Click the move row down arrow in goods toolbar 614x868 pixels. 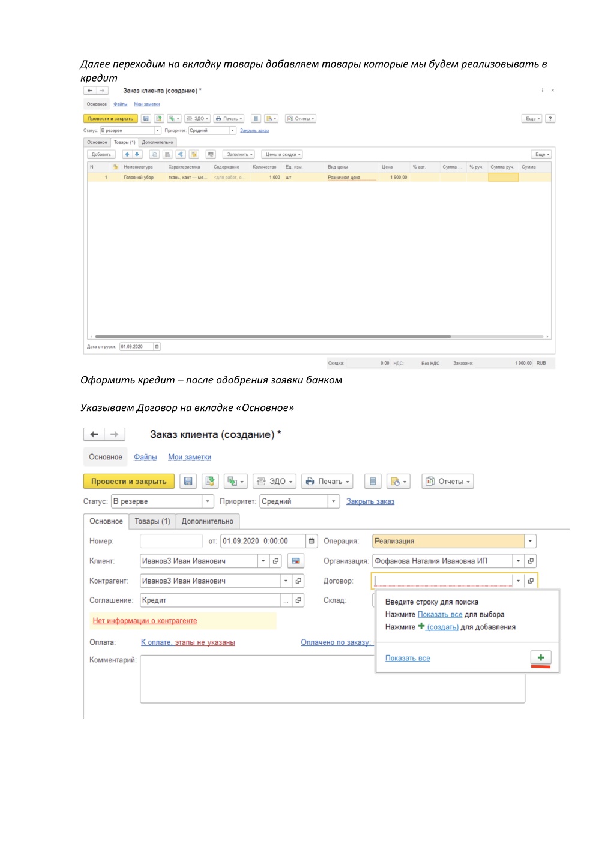pos(137,154)
